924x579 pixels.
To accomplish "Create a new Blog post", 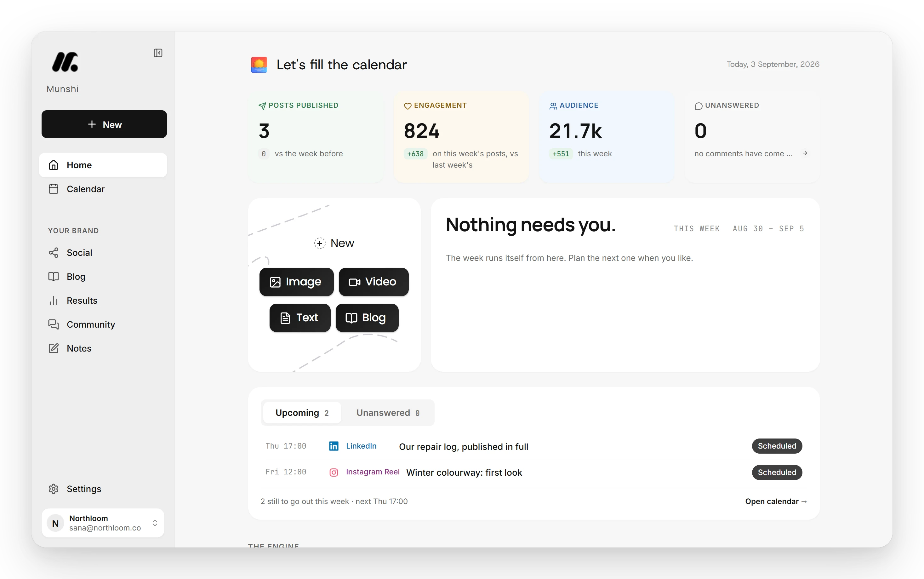I will 367,318.
